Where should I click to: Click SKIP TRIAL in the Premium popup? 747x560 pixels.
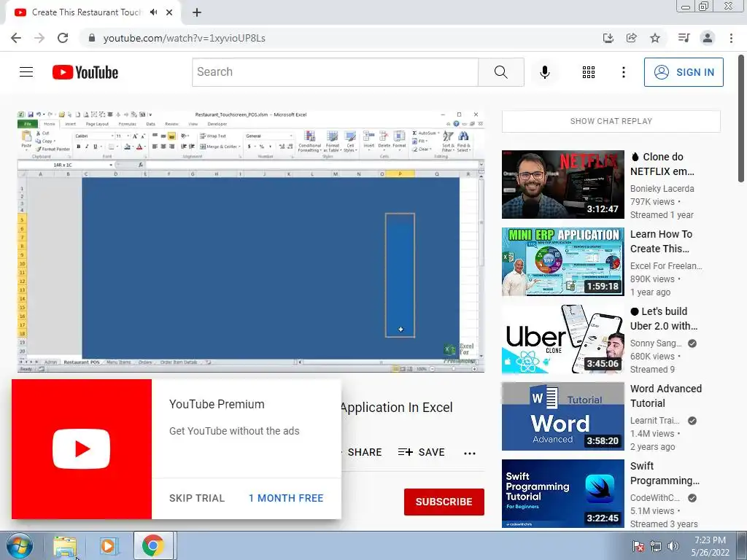[x=197, y=498]
